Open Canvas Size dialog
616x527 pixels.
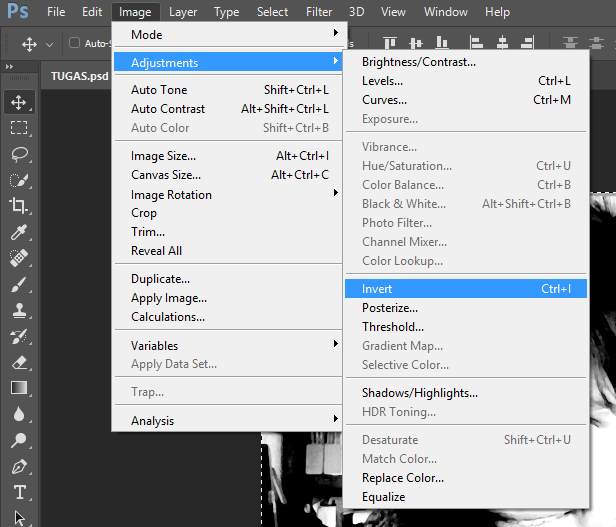[x=228, y=174]
